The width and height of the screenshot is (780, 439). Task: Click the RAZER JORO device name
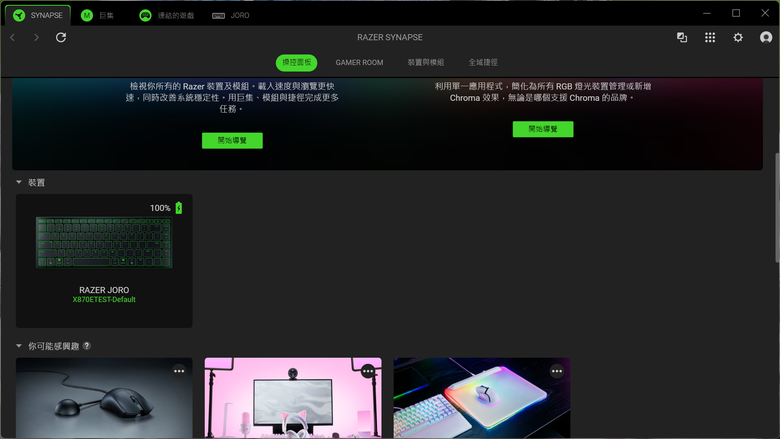(104, 290)
